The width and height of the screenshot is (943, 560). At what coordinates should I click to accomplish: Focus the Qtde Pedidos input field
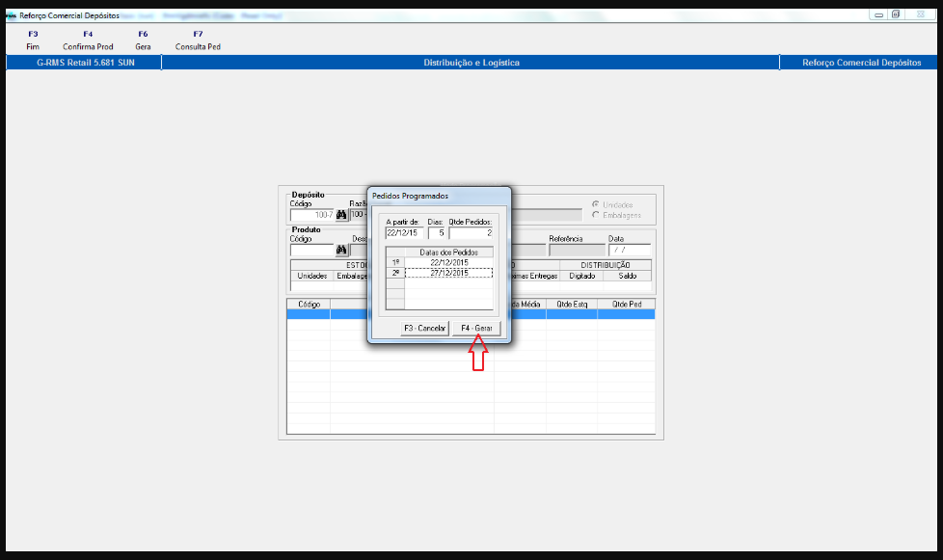pyautogui.click(x=471, y=233)
